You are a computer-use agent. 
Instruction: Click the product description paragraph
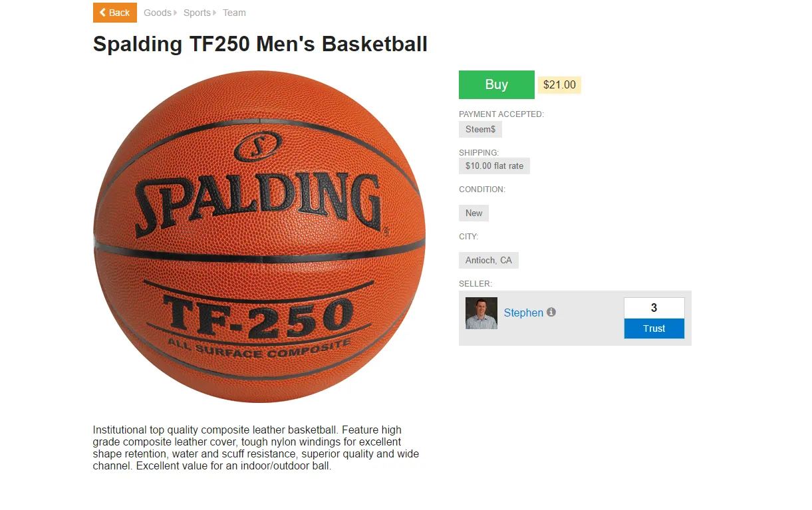257,448
